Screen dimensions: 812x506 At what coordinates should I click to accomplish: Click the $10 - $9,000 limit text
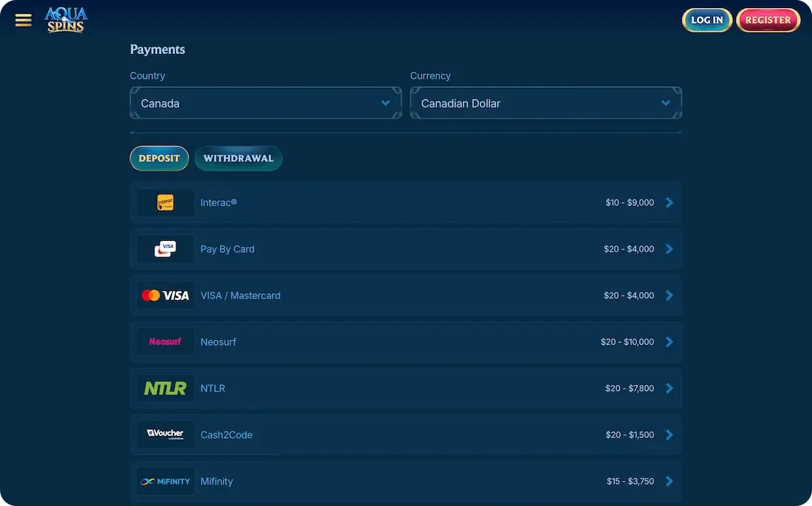coord(630,202)
